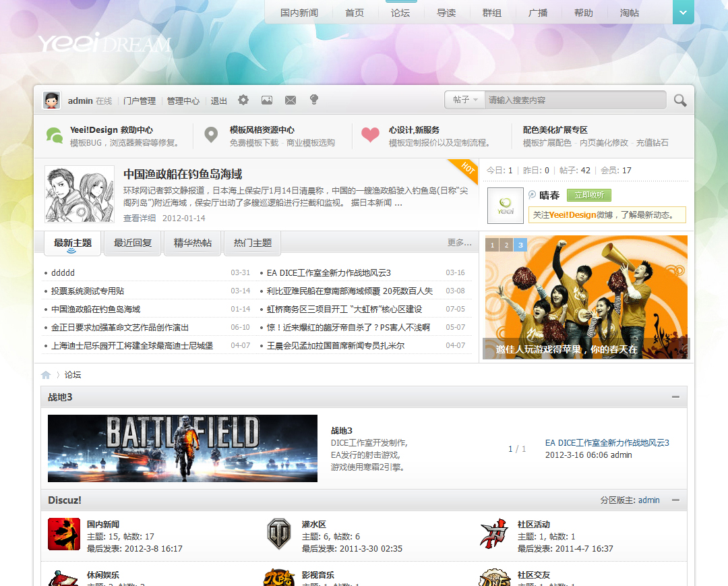
Task: Click the Battlefield banner image
Action: (183, 448)
